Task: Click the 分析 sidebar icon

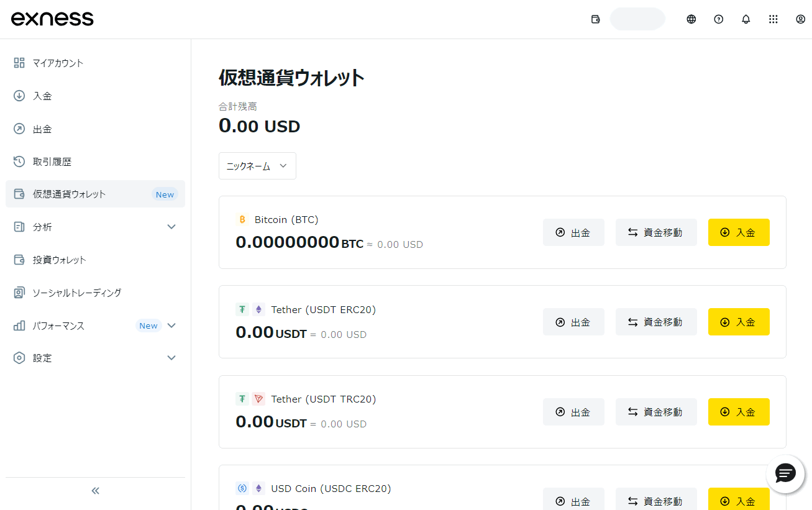Action: coord(19,227)
